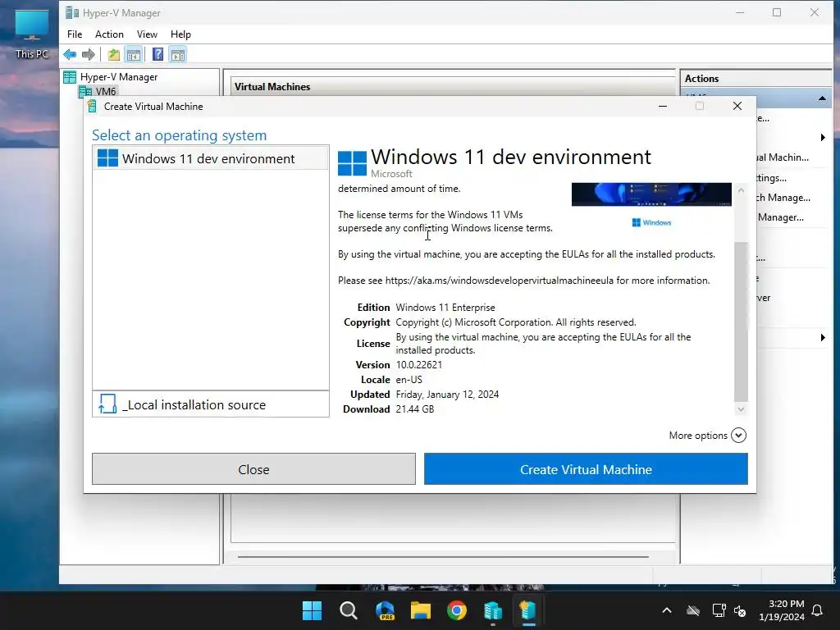The image size is (840, 630).
Task: Click the cloud sync tray icon
Action: pyautogui.click(x=693, y=610)
